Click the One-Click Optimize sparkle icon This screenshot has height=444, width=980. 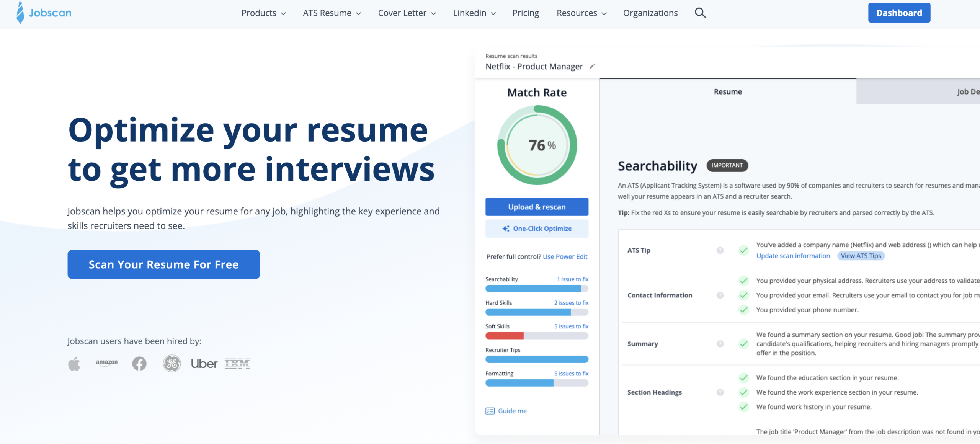click(505, 229)
